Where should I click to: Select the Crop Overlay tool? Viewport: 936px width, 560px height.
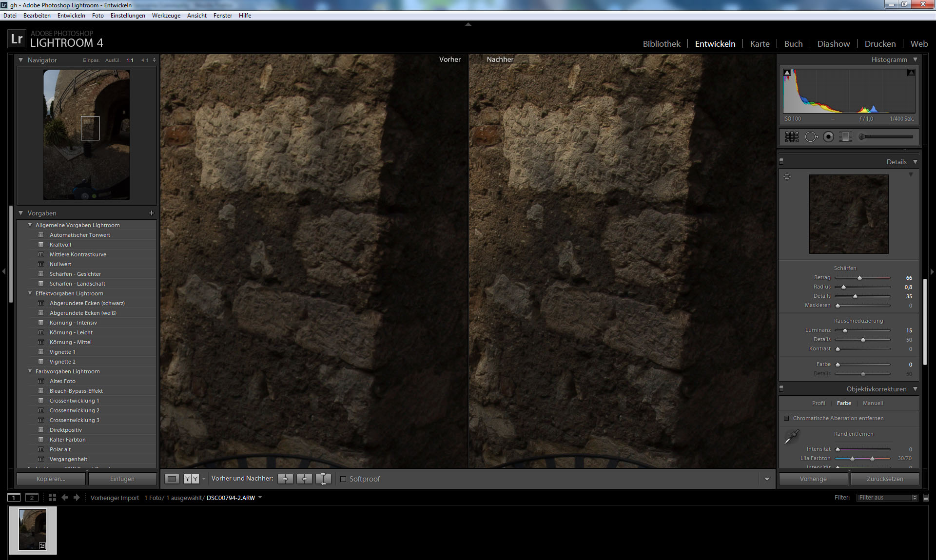(x=792, y=137)
